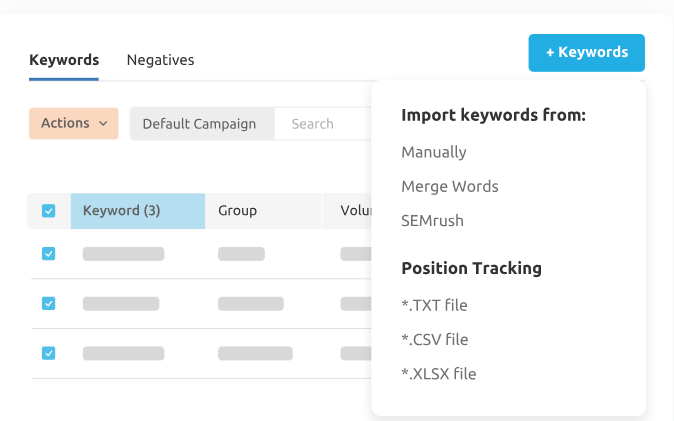This screenshot has height=421, width=674.
Task: Toggle the select-all checkbox in the table header
Action: (48, 211)
